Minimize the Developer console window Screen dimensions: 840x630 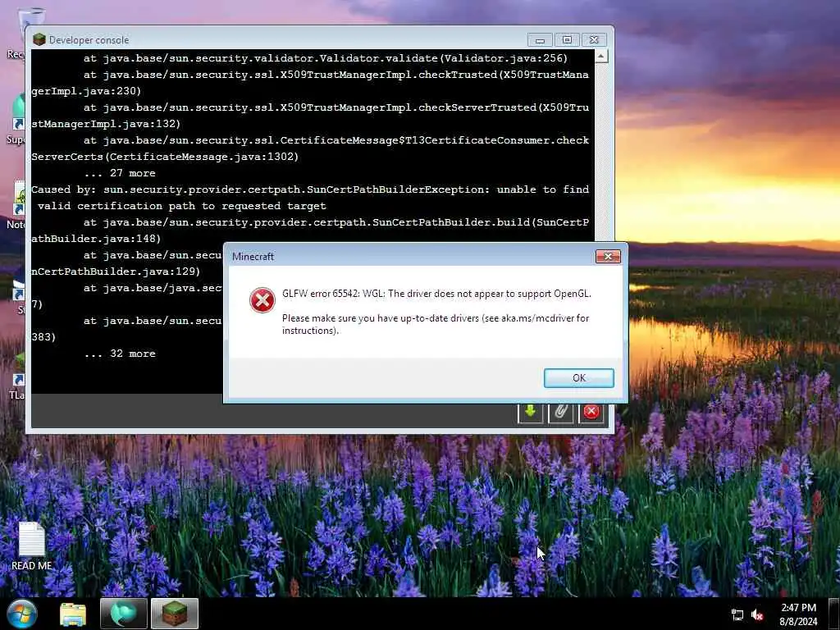click(x=540, y=40)
